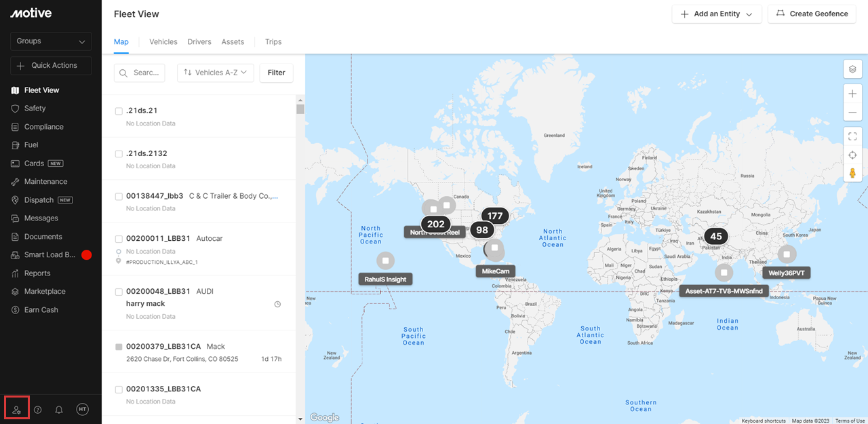The height and width of the screenshot is (424, 868).
Task: Open the Add an Entity dropdown
Action: click(717, 14)
